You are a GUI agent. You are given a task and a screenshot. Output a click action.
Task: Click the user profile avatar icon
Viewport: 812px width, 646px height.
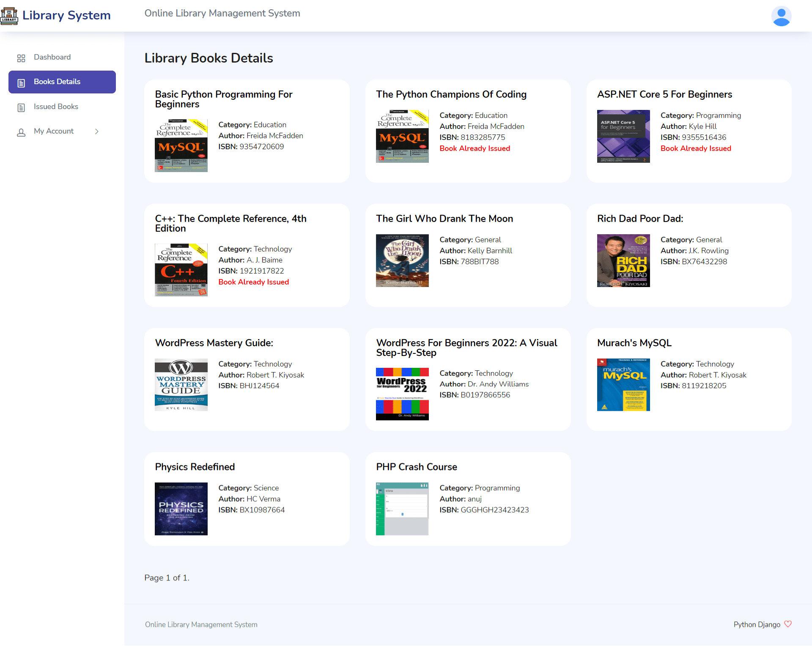[781, 16]
